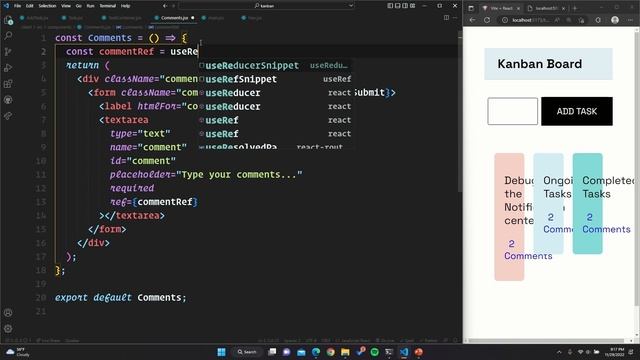Viewport: 640px width, 360px height.
Task: Open the Search view in the activity bar
Action: coord(8,36)
